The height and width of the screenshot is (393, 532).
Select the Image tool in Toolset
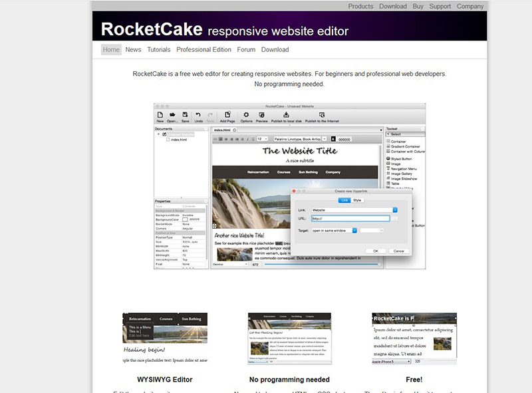coord(394,164)
